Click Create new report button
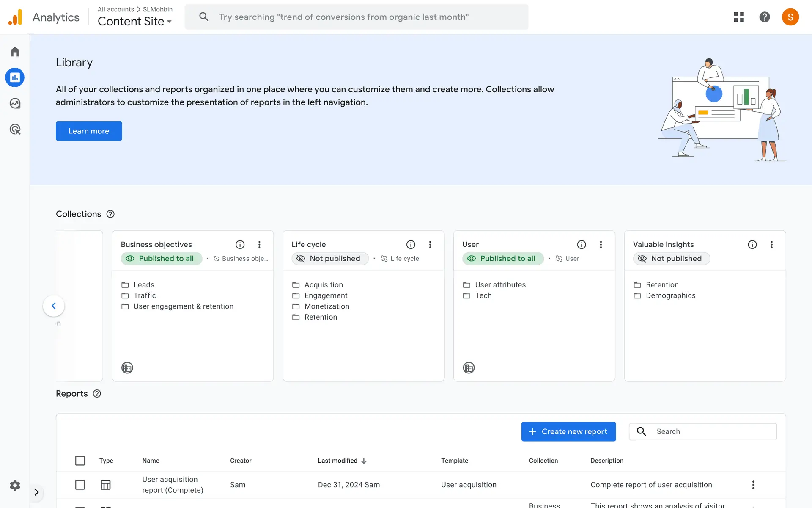 [568, 431]
